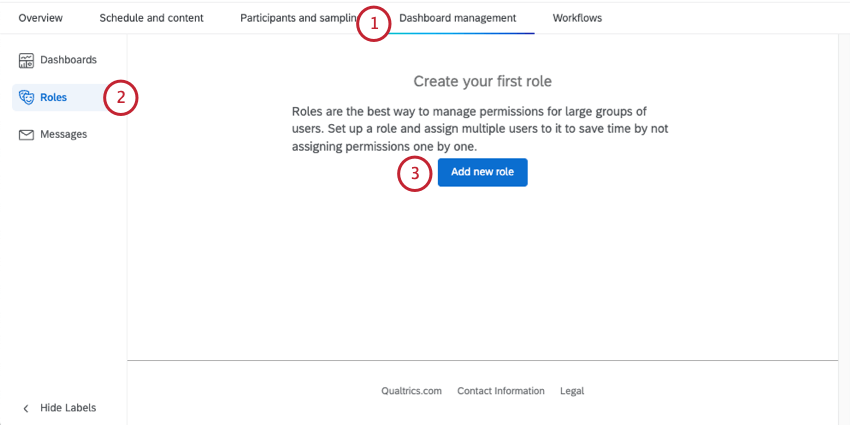This screenshot has width=850, height=425.
Task: Select the Dashboard management tab
Action: pyautogui.click(x=458, y=18)
